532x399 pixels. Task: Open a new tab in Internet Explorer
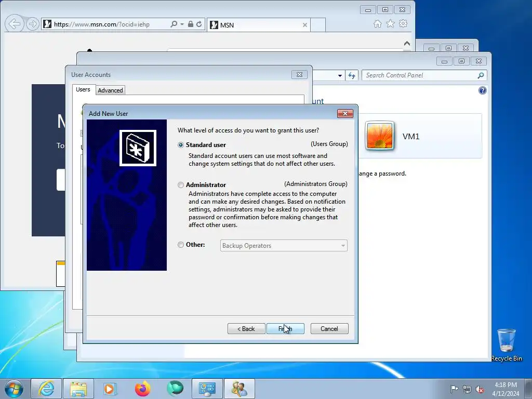(x=318, y=25)
